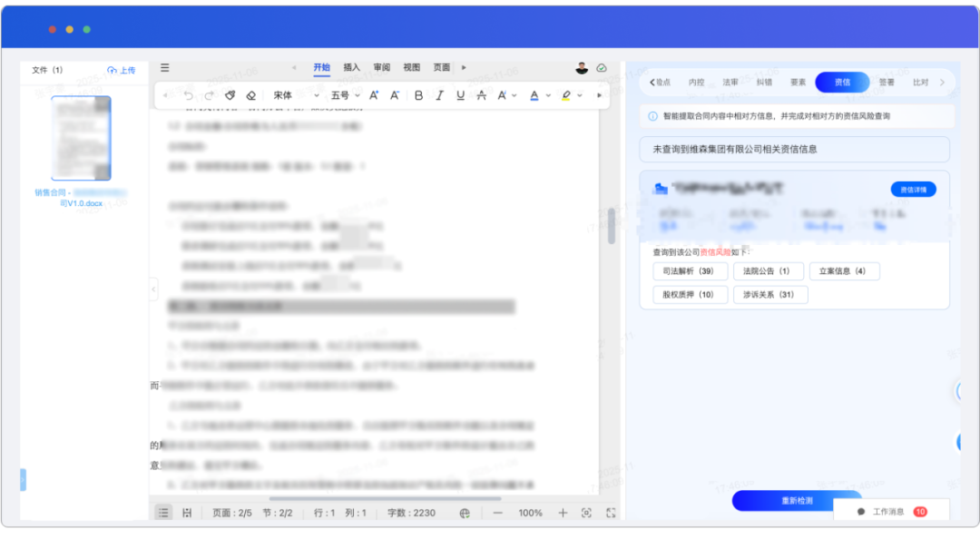Switch to the 要素 panel tab

(798, 82)
